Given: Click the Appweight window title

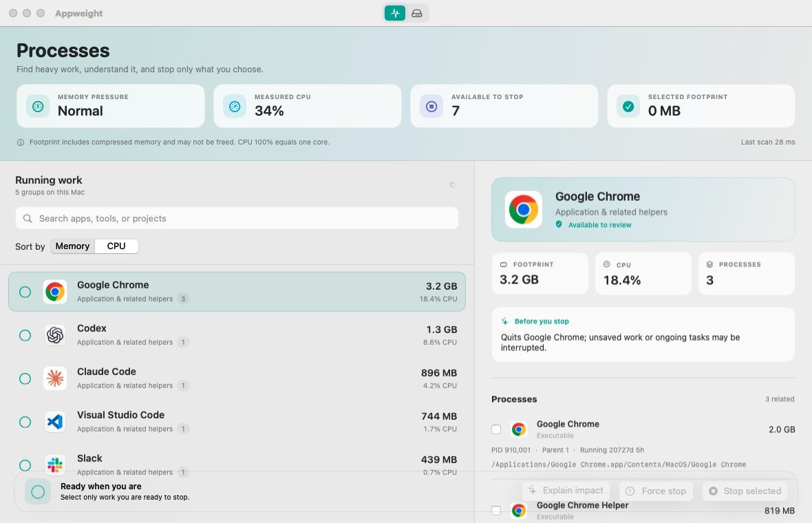Looking at the screenshot, I should coord(78,14).
